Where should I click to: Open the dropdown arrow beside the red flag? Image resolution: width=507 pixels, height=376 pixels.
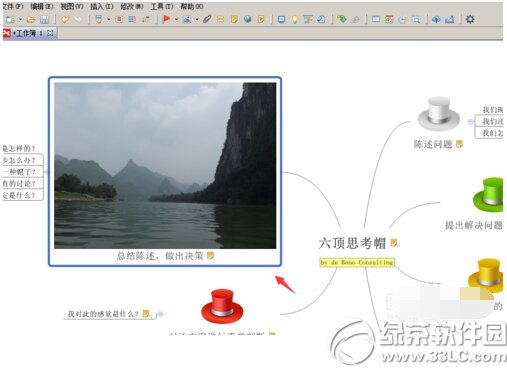176,20
